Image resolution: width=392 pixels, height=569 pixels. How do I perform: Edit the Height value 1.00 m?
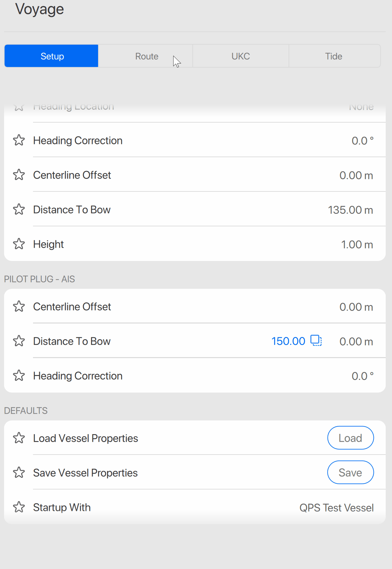click(x=357, y=245)
